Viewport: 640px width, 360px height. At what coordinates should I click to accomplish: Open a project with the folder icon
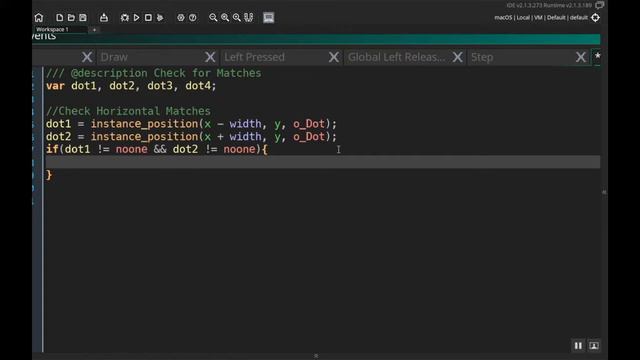(71, 18)
